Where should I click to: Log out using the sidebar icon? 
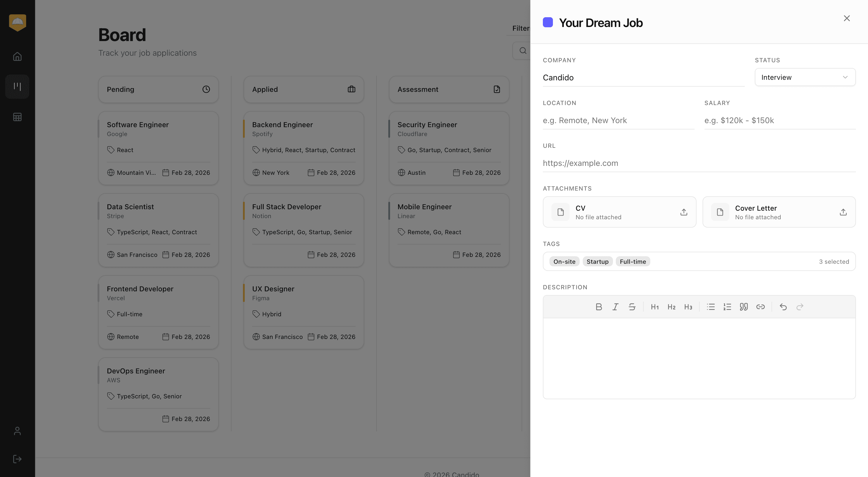point(17,459)
